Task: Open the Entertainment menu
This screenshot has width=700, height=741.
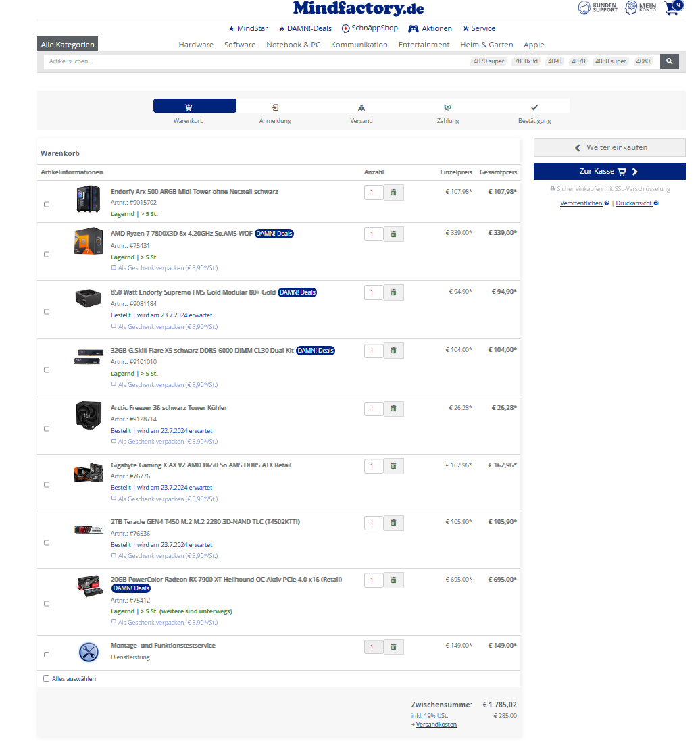Action: pyautogui.click(x=424, y=45)
